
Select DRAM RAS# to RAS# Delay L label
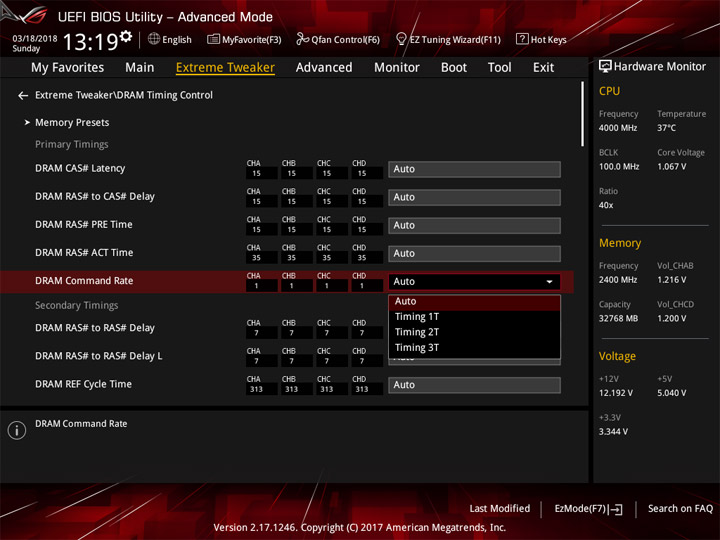(99, 356)
